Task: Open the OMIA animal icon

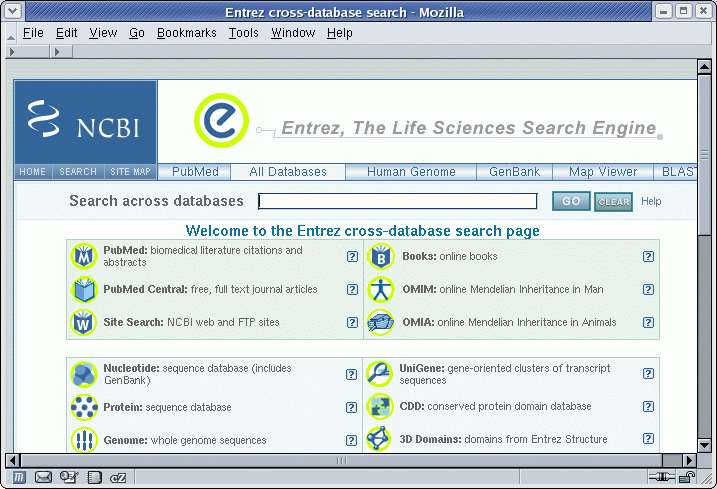Action: coord(380,322)
